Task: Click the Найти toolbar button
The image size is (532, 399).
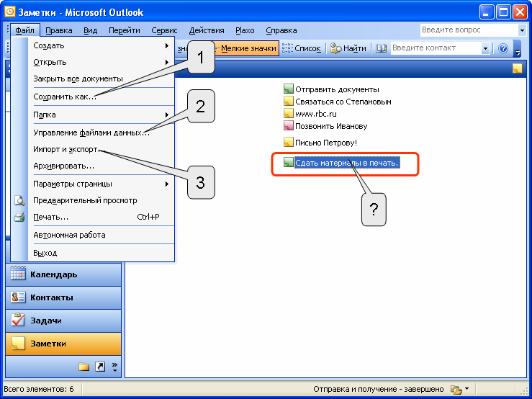Action: [348, 48]
